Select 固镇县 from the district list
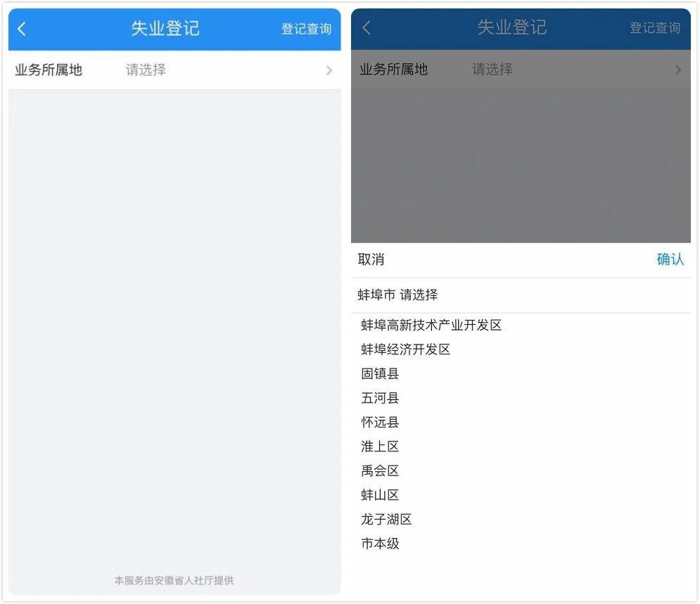700x604 pixels. [380, 374]
